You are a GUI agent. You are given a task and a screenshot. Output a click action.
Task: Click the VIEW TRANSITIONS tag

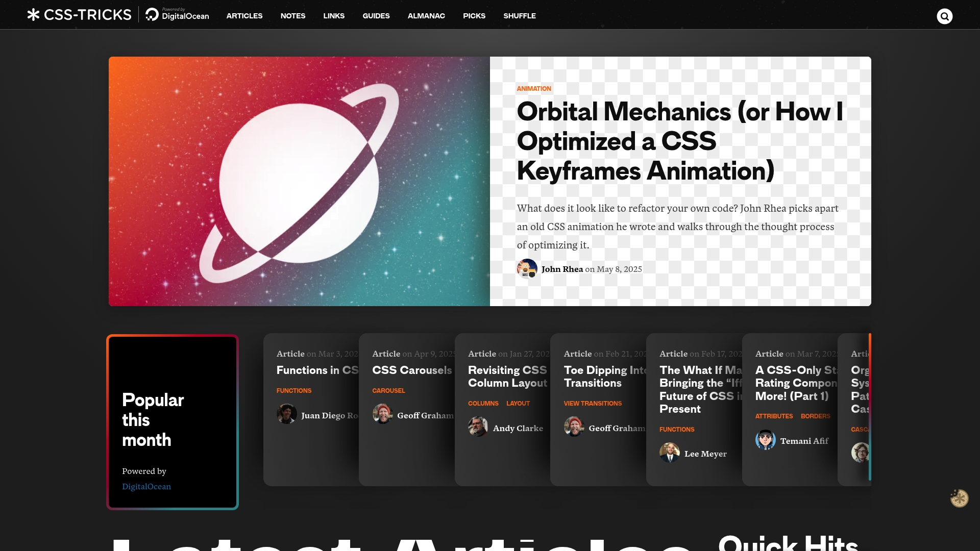593,404
